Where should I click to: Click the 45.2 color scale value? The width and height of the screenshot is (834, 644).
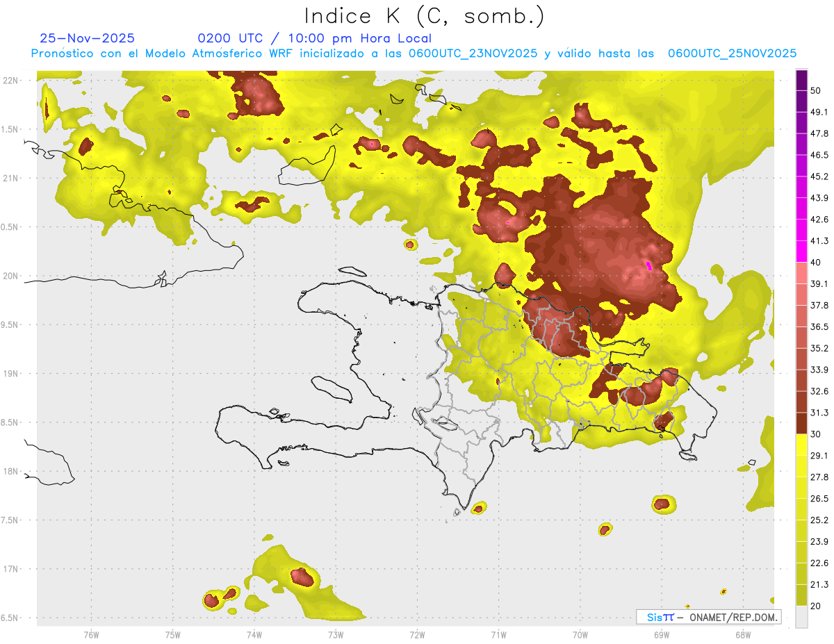pos(819,176)
